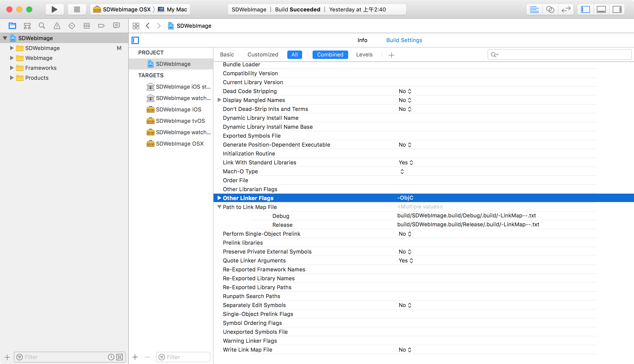Hide the project and targets list
Screen dimensions: 634x364
click(x=135, y=40)
